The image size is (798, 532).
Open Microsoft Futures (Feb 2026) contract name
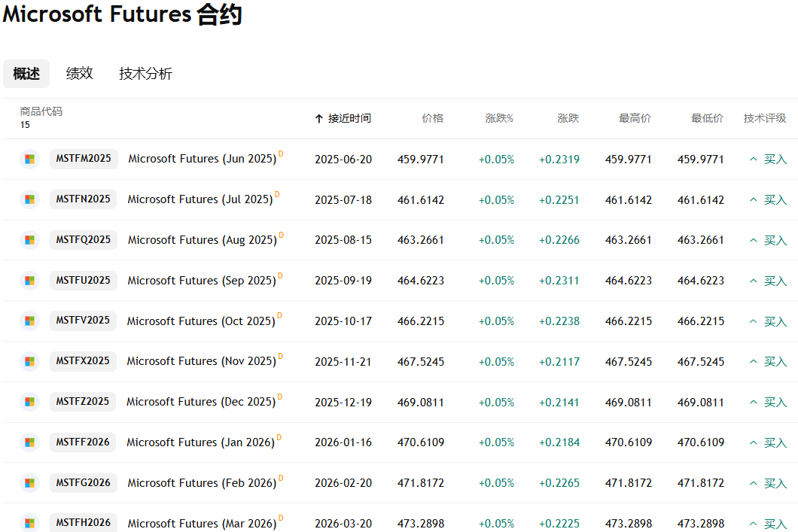(203, 483)
